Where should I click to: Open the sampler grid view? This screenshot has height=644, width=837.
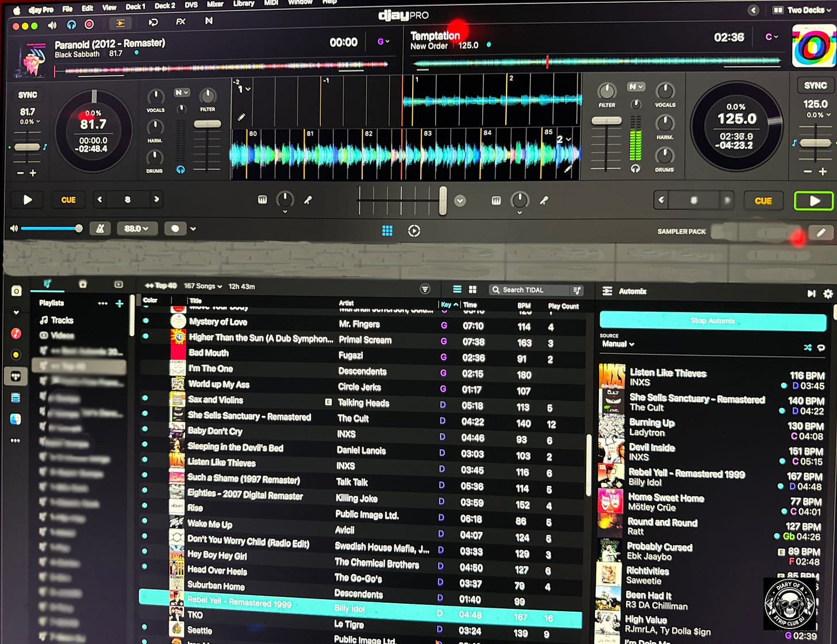(387, 230)
